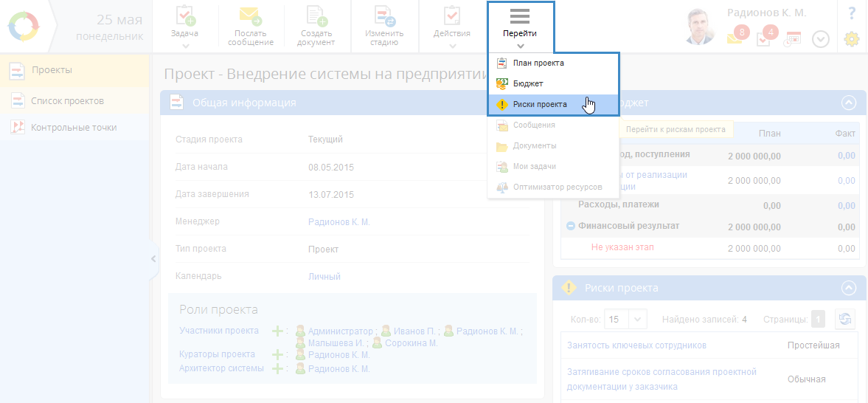Choose Бюджет from the Перейти menu
868x403 pixels.
pyautogui.click(x=528, y=84)
